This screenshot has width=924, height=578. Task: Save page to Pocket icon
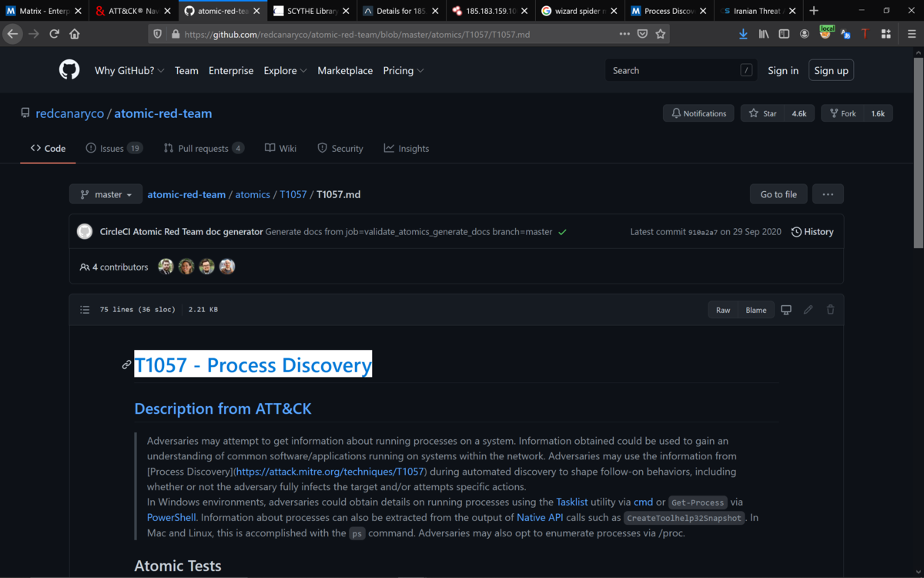[x=642, y=34]
